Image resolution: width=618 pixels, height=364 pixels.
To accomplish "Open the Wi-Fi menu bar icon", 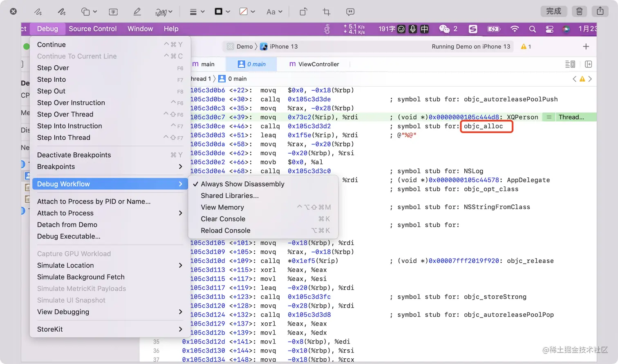I will pos(515,29).
